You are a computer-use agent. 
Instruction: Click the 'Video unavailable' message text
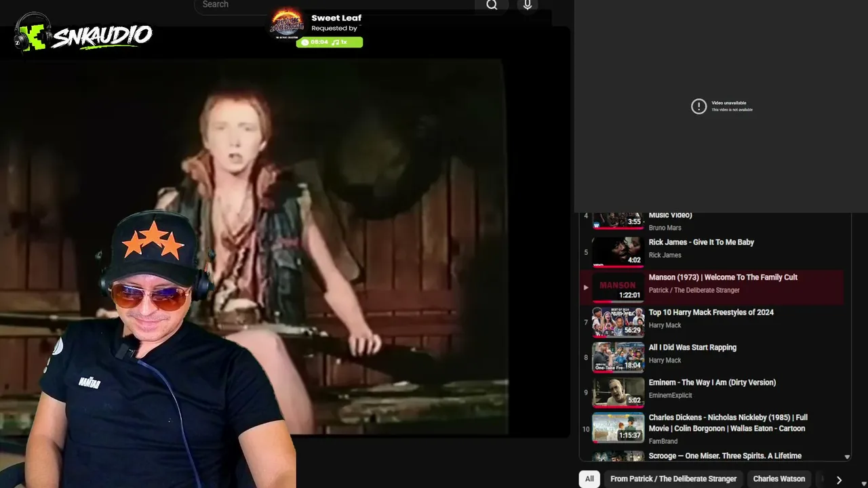pos(728,103)
